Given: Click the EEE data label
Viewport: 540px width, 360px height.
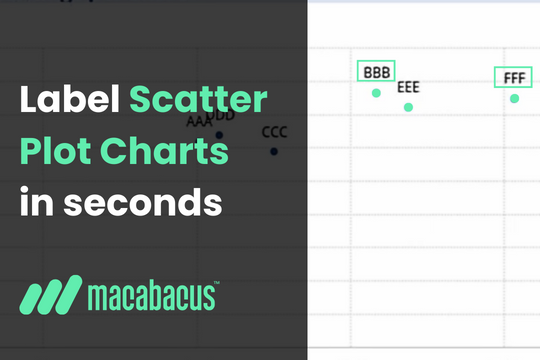Looking at the screenshot, I should [x=408, y=87].
